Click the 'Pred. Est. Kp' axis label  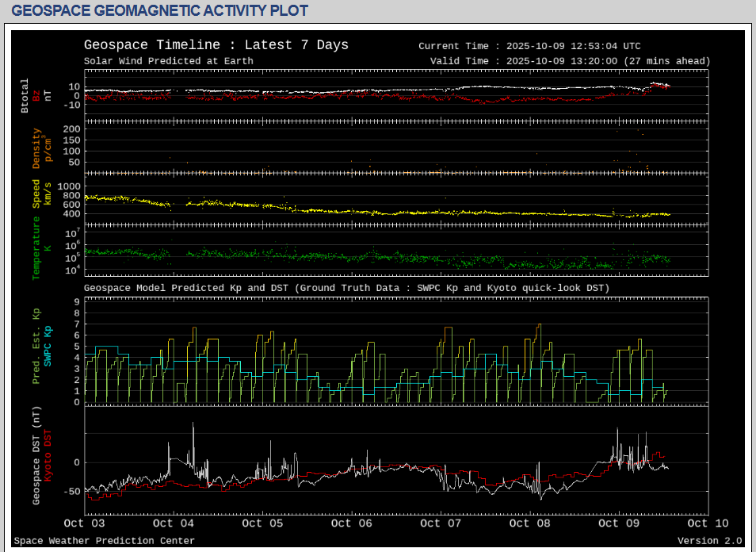click(x=36, y=347)
